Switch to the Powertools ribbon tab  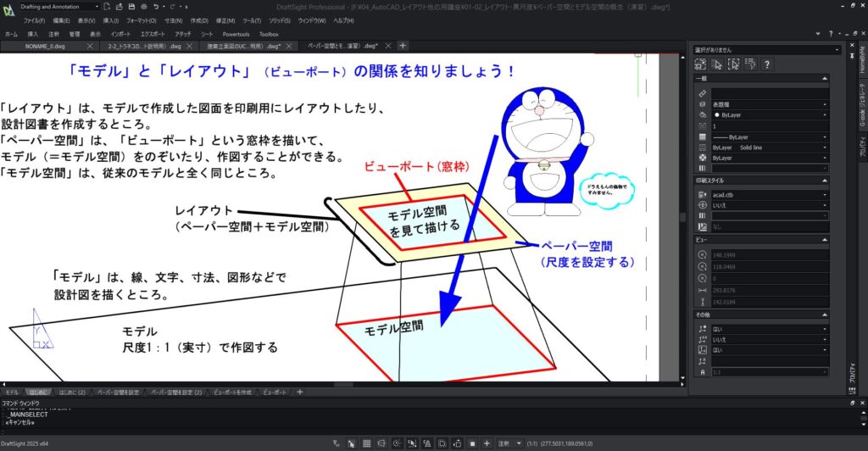click(236, 34)
